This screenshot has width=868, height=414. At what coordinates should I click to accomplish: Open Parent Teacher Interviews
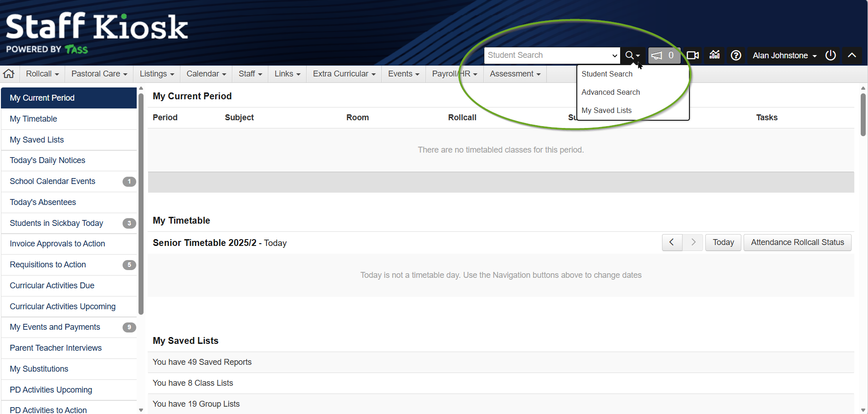69,348
